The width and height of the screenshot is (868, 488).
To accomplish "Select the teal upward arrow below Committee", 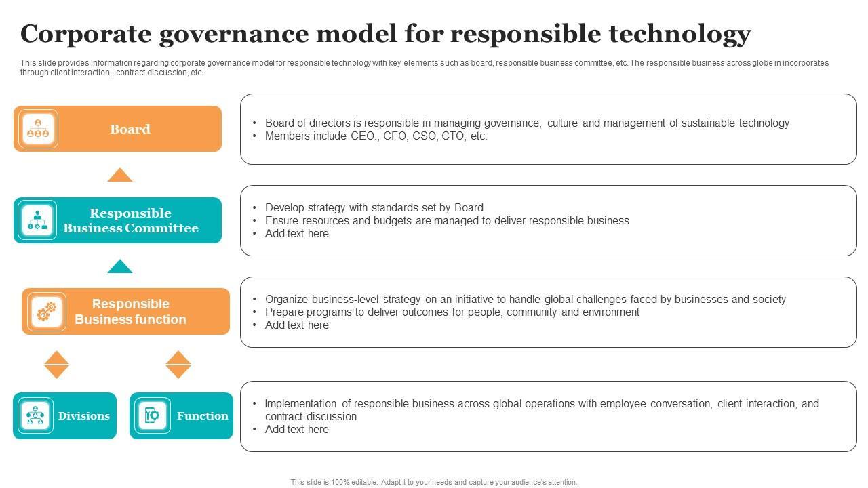I will (120, 266).
